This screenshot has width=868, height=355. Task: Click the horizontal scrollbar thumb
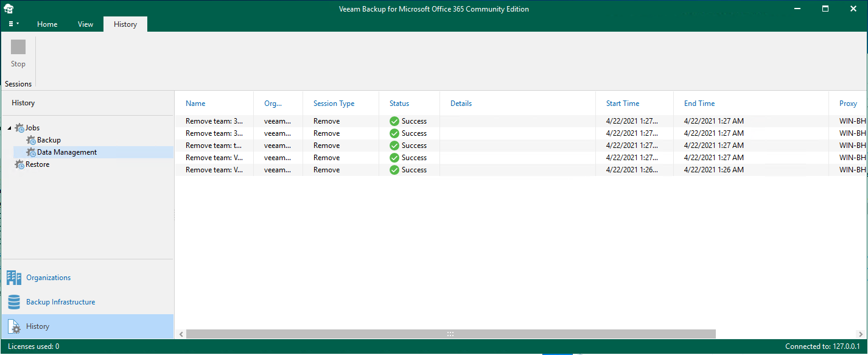(x=451, y=334)
